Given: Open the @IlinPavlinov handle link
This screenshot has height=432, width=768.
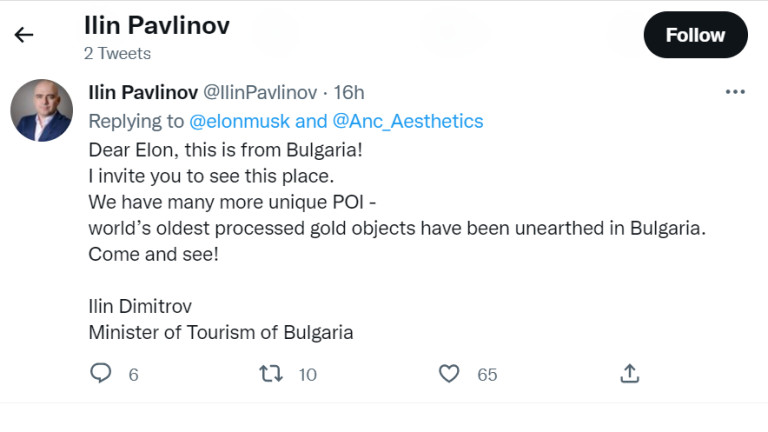Looking at the screenshot, I should [x=260, y=92].
